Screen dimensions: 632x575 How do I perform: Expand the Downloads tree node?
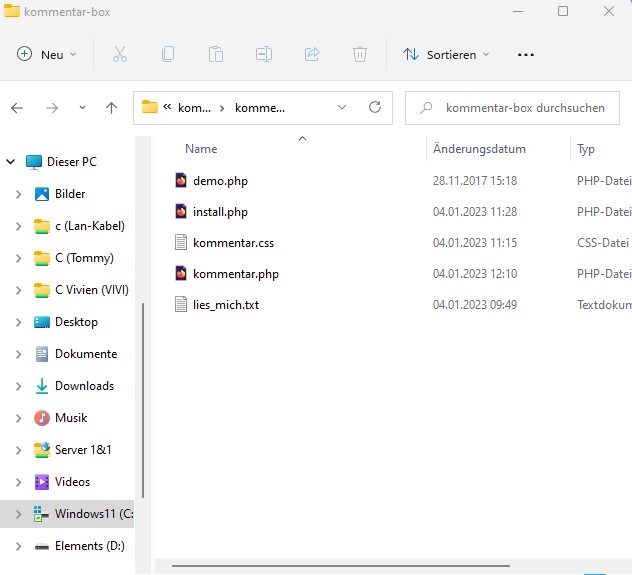pos(18,386)
